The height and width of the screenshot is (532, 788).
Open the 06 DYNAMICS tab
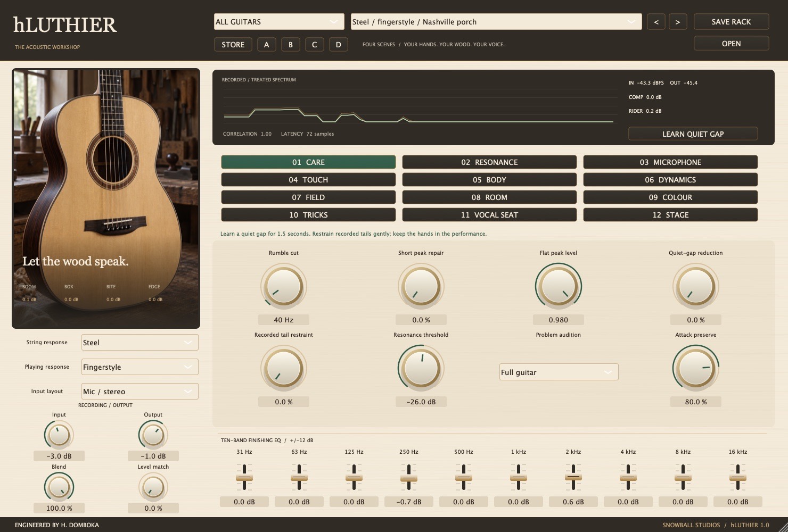pos(670,180)
